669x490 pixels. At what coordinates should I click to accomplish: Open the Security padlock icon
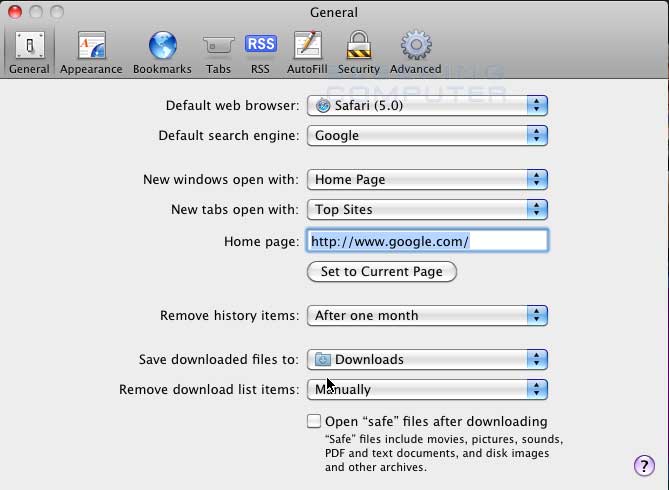click(x=359, y=45)
